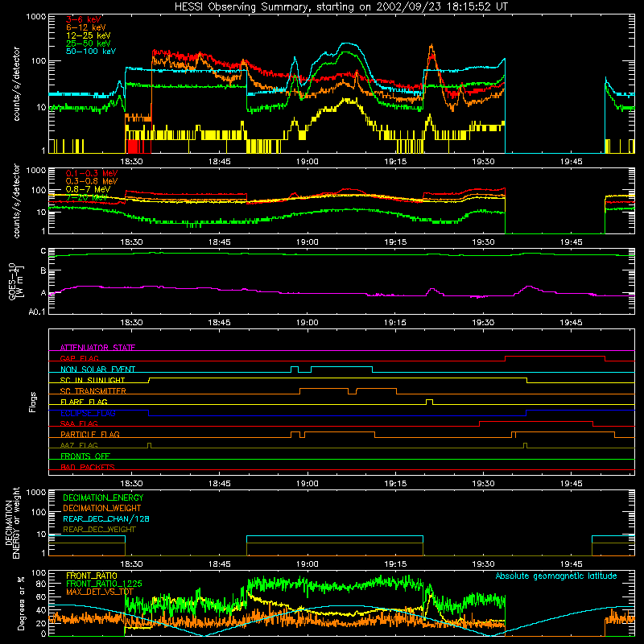Click the DECIMATION_ENERGY legend label
Image resolution: width=644 pixels, height=644 pixels.
pyautogui.click(x=103, y=497)
